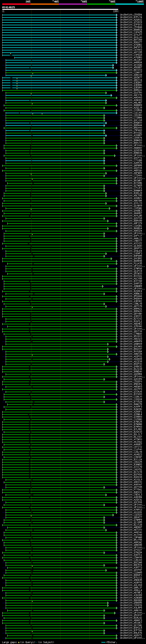Select UniRef100_A4RRU4 hit
This screenshot has width=146, height=644.
click(x=131, y=63)
